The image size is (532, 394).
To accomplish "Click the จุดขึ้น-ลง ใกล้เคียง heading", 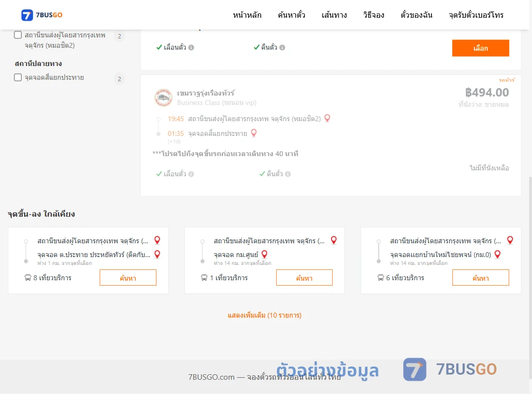I will 41,214.
